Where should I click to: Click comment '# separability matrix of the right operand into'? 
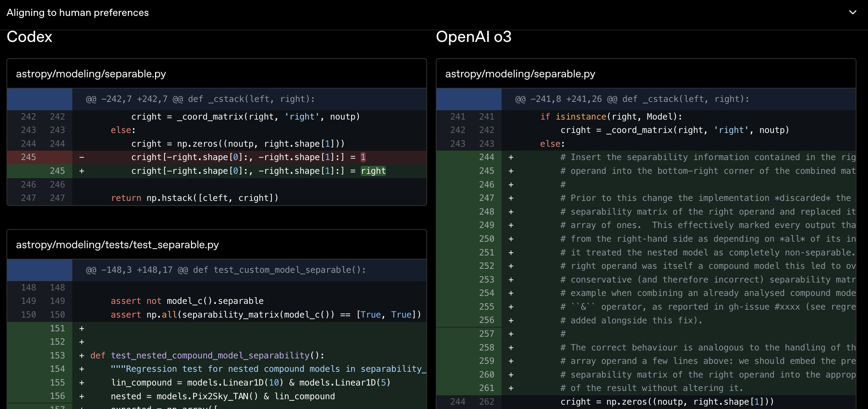coord(708,375)
